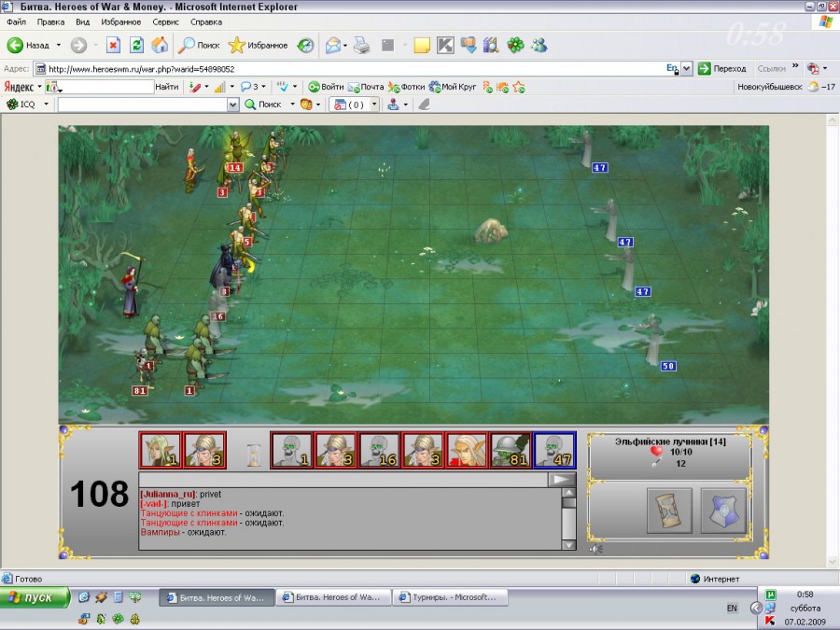Open the Home page icon
The height and width of the screenshot is (630, 840).
tap(160, 46)
